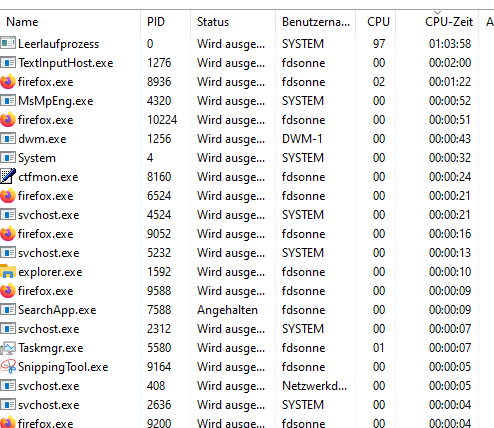This screenshot has height=428, width=494.
Task: Click the Angehalten status of SearchApp.exe
Action: [227, 310]
